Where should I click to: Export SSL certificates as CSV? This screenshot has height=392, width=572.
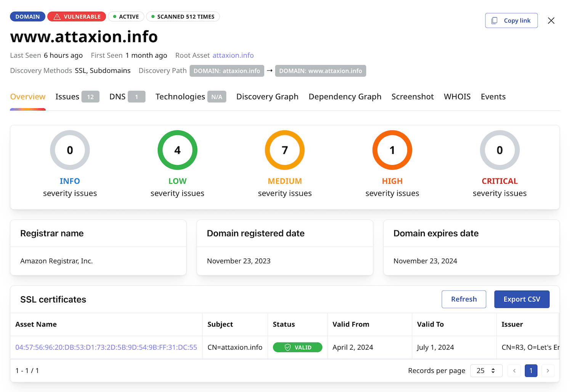pos(522,299)
